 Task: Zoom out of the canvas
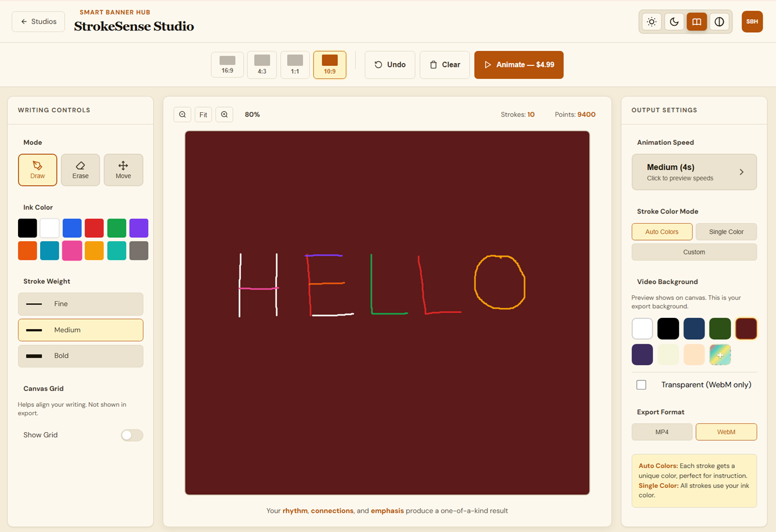point(182,114)
